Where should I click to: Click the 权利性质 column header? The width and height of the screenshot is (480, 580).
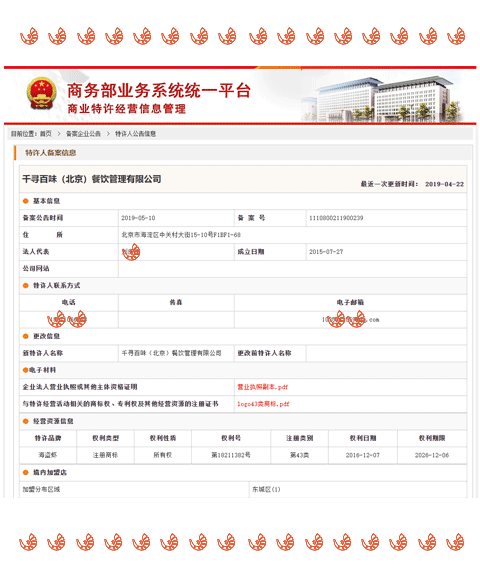(163, 438)
